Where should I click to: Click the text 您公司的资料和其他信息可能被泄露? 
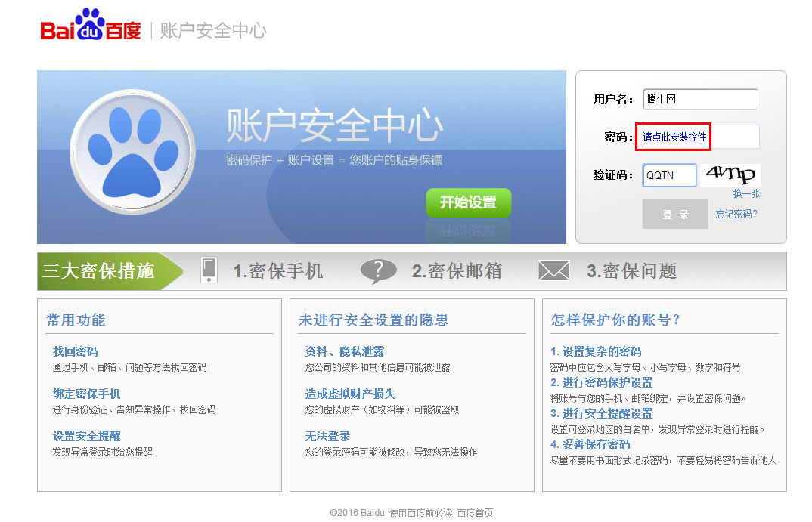pos(377,367)
